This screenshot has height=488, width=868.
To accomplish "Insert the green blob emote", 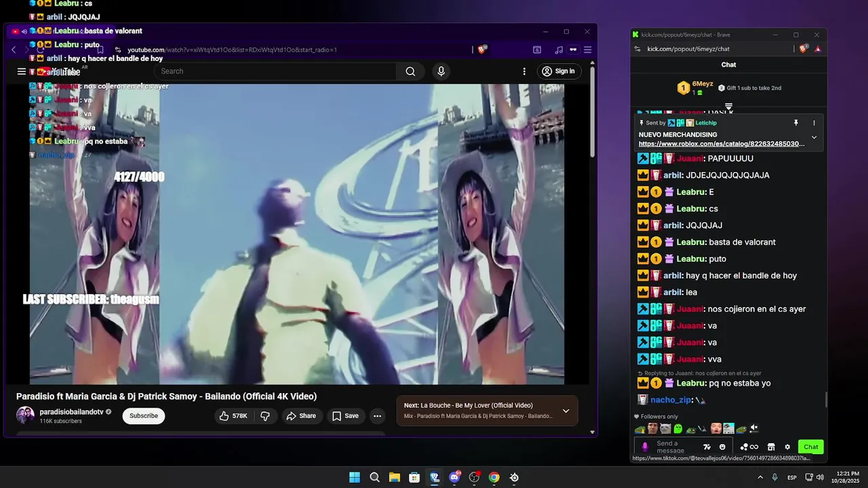I will (x=677, y=428).
